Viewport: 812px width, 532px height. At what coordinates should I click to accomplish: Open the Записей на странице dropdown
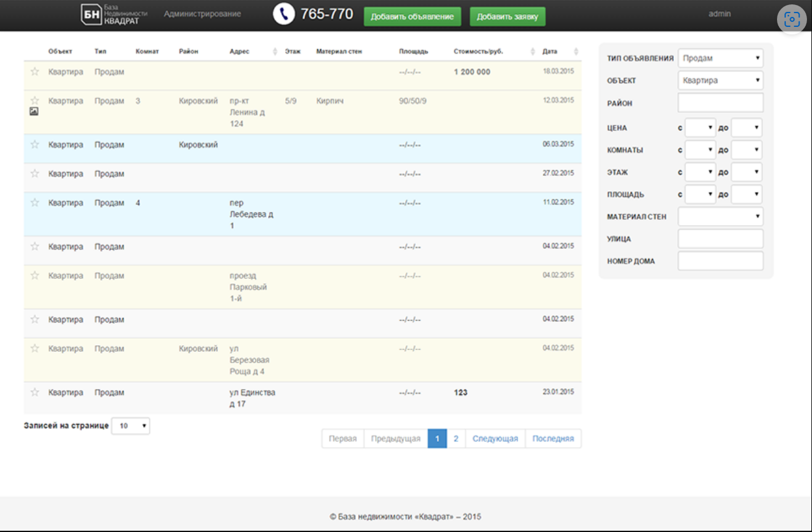[x=131, y=426]
